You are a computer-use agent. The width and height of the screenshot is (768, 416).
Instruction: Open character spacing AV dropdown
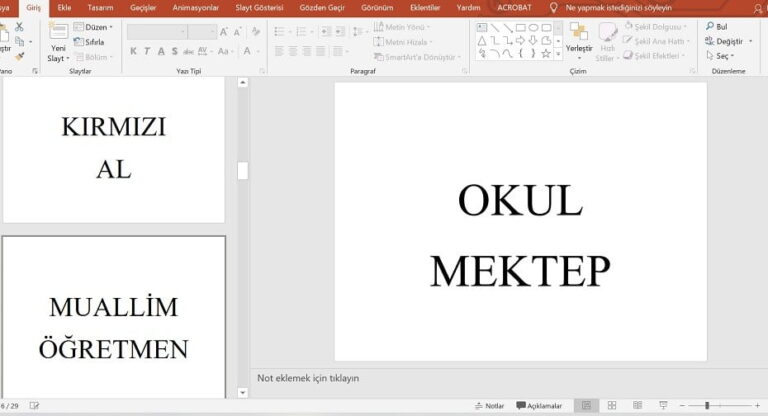tap(205, 51)
